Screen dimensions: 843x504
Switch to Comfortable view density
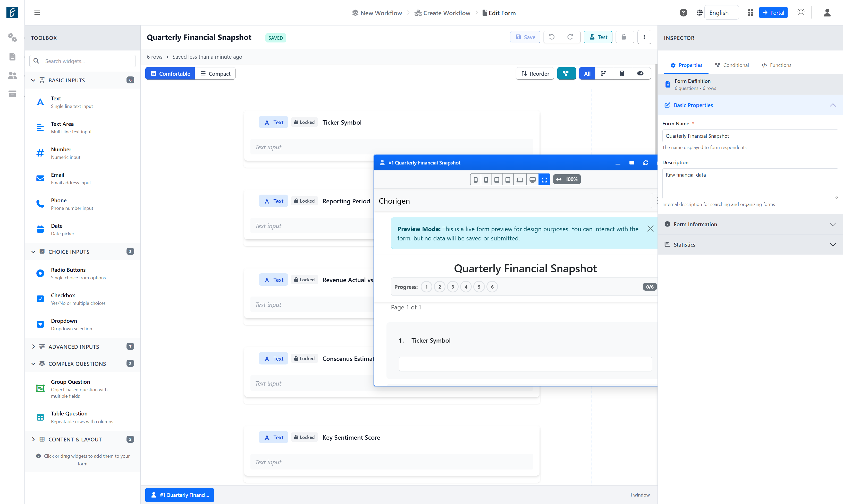pyautogui.click(x=170, y=73)
